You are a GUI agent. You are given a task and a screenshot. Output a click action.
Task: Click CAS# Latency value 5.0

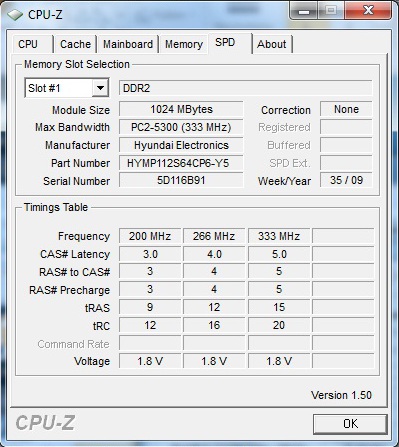tap(279, 254)
